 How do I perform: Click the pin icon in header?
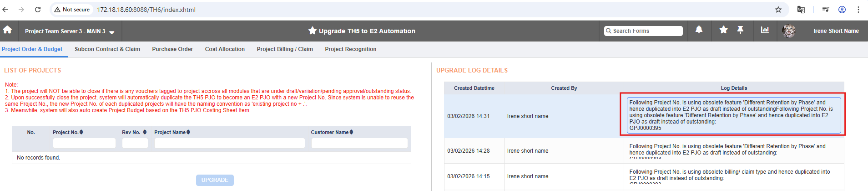[x=740, y=30]
